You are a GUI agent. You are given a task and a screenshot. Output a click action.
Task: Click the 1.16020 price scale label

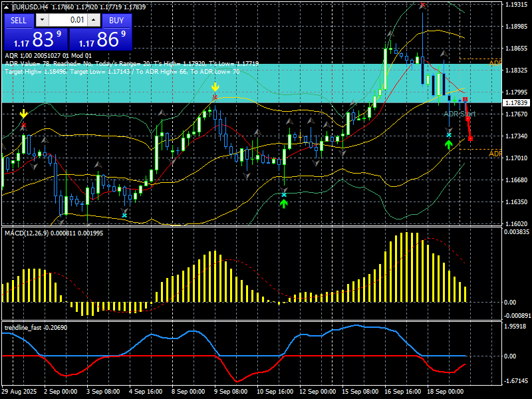[x=516, y=224]
